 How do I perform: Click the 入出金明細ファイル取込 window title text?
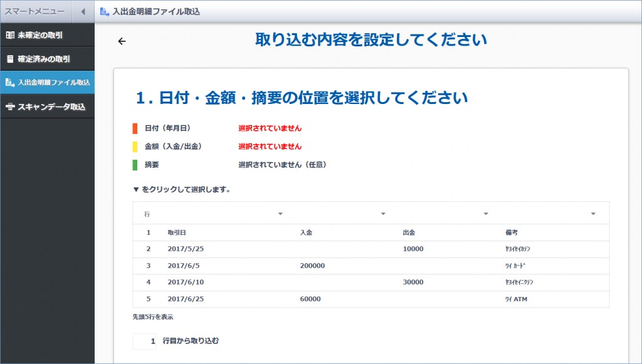pos(156,12)
